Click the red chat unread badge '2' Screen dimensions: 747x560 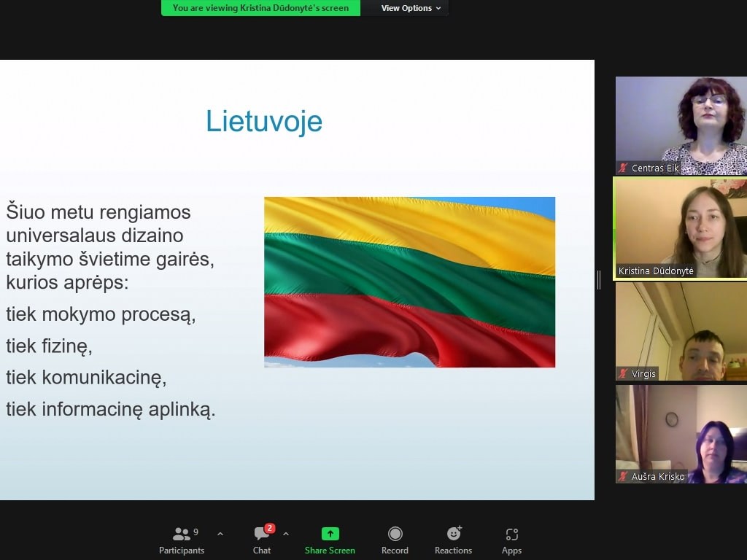tap(270, 528)
